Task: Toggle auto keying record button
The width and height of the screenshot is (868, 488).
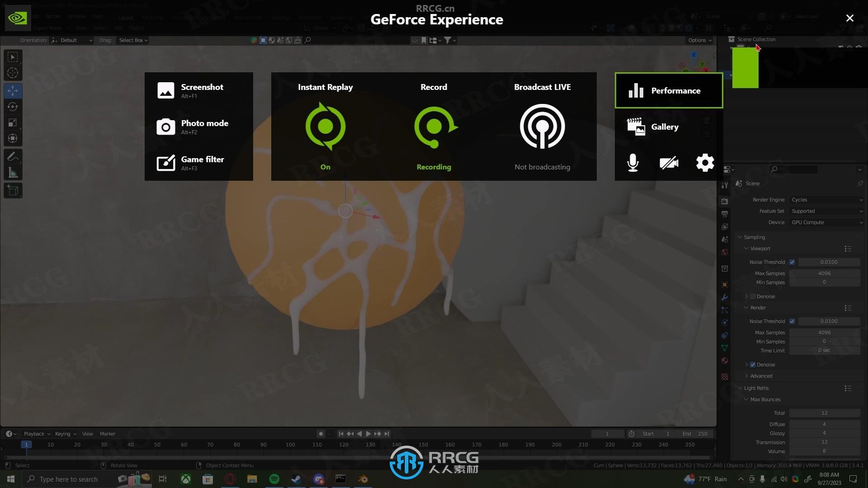Action: coord(321,434)
